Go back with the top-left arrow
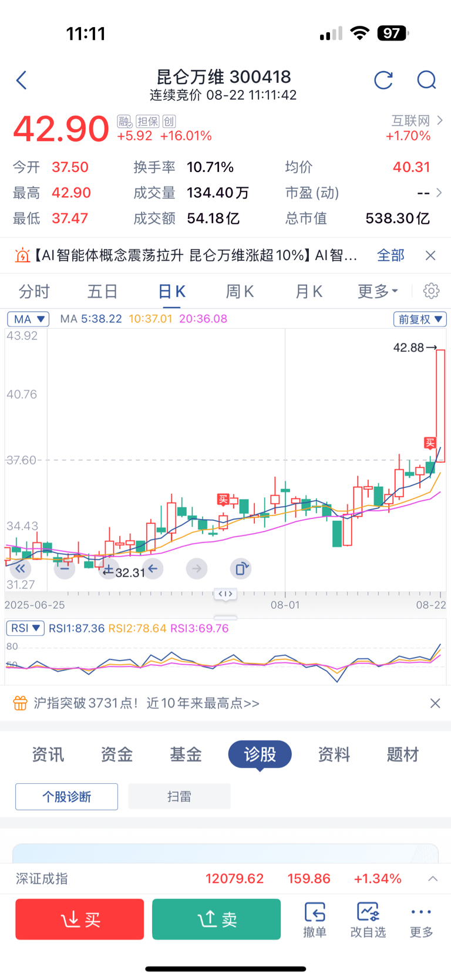Image resolution: width=451 pixels, height=980 pixels. 22,80
